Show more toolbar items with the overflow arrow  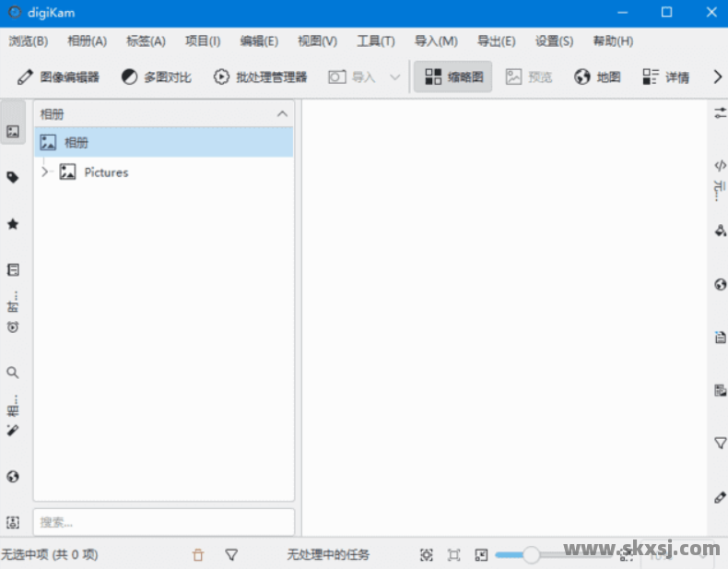point(717,77)
